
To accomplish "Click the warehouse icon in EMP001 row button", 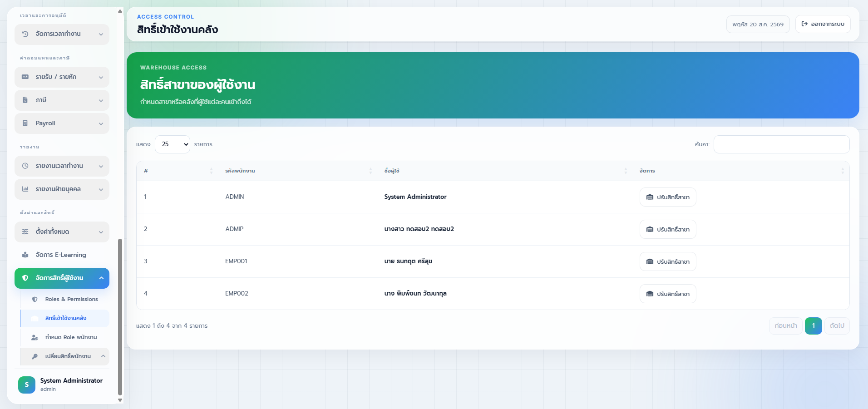I will click(650, 262).
